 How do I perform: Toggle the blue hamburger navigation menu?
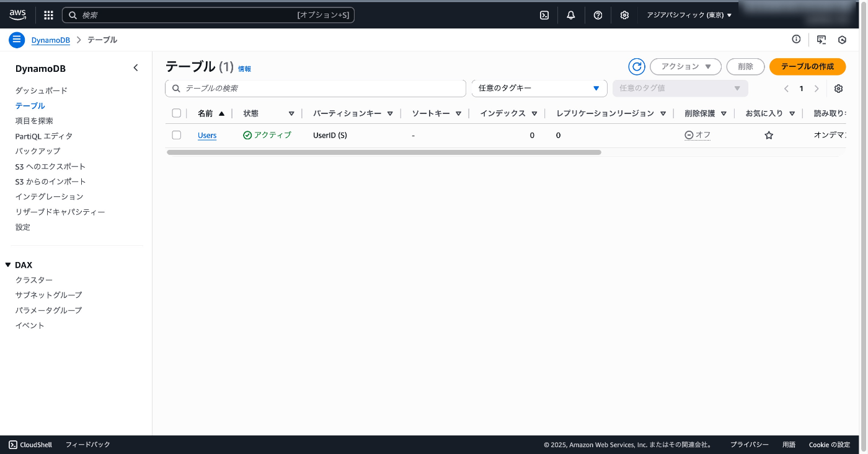[17, 40]
